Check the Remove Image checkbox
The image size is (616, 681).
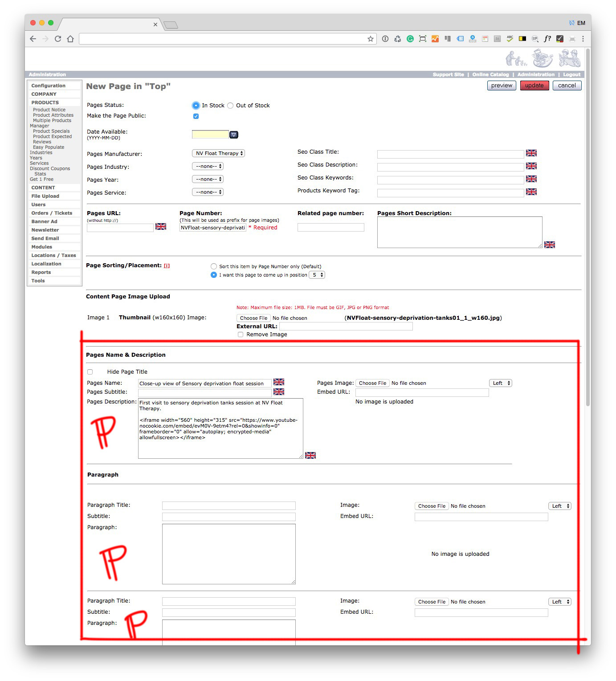pos(241,334)
